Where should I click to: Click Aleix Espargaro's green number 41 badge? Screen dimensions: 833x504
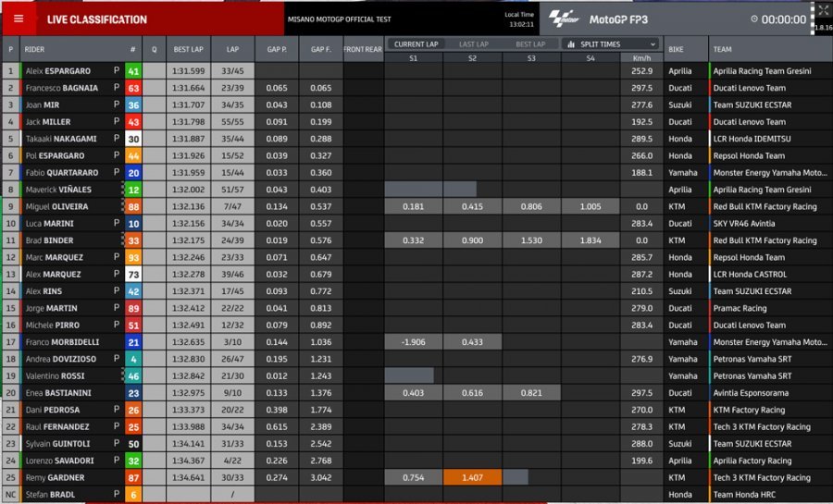(x=133, y=71)
